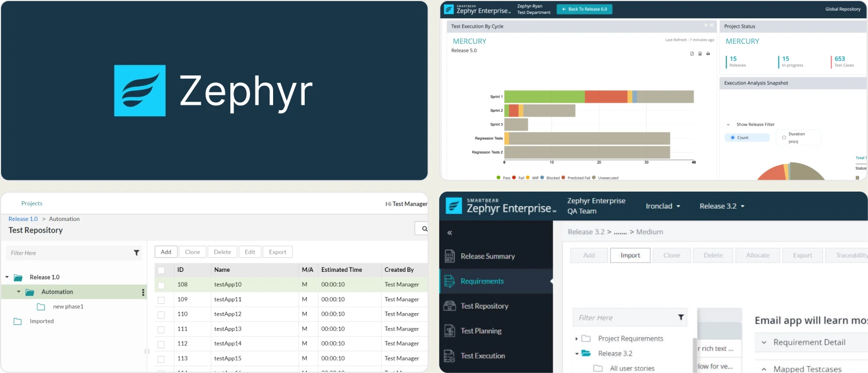Open the Global Repository link

[843, 9]
